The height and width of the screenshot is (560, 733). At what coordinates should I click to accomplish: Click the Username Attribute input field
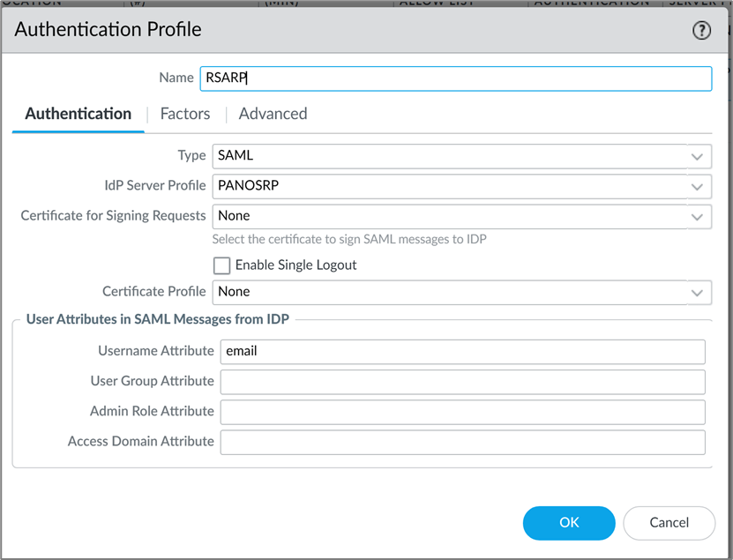pos(462,351)
